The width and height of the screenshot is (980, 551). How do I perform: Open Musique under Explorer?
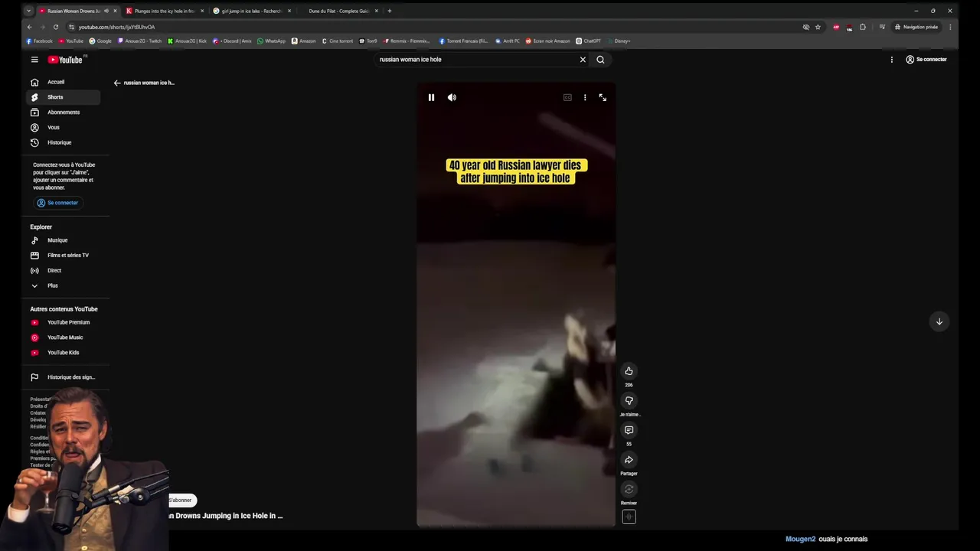pyautogui.click(x=63, y=240)
